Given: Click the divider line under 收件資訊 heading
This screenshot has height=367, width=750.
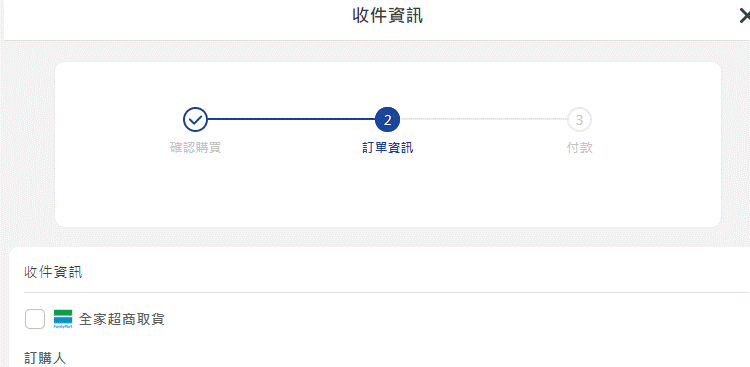Looking at the screenshot, I should (386, 292).
